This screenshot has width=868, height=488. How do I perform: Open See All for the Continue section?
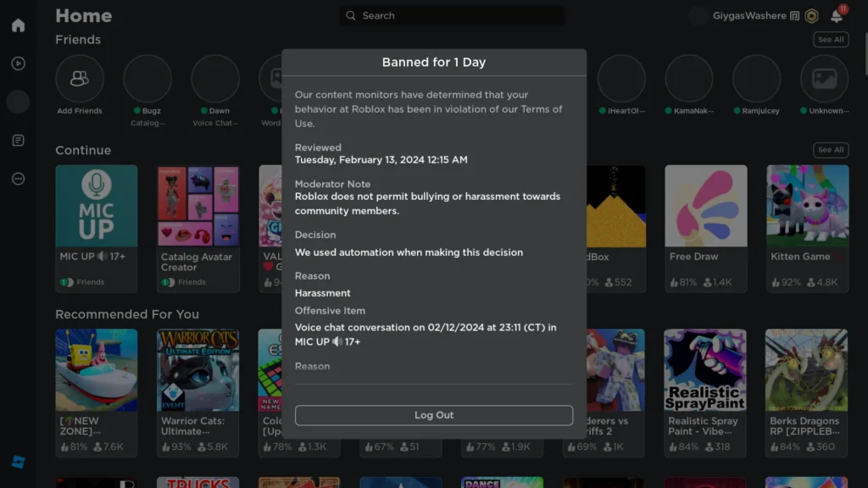830,150
